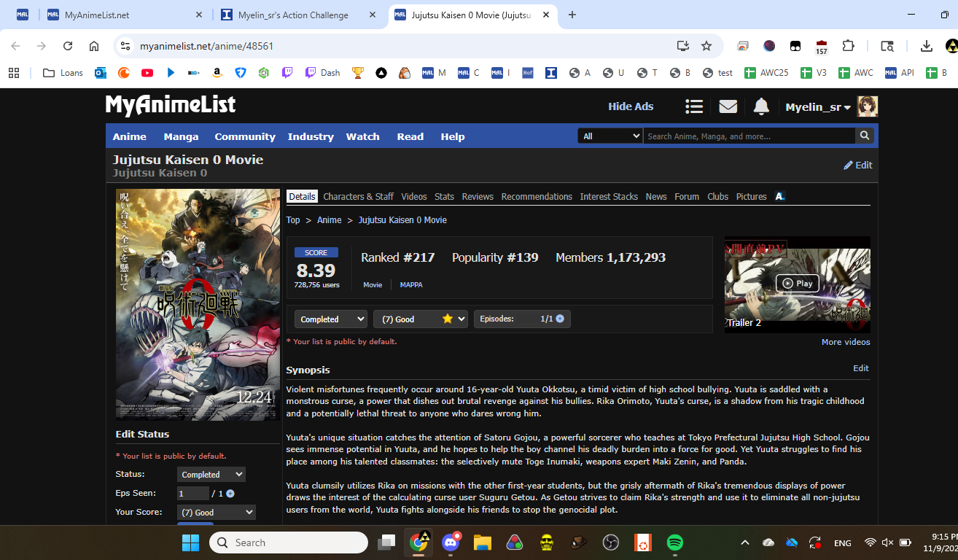
Task: Click the plus icon next to Episodes 1/1
Action: click(x=560, y=319)
